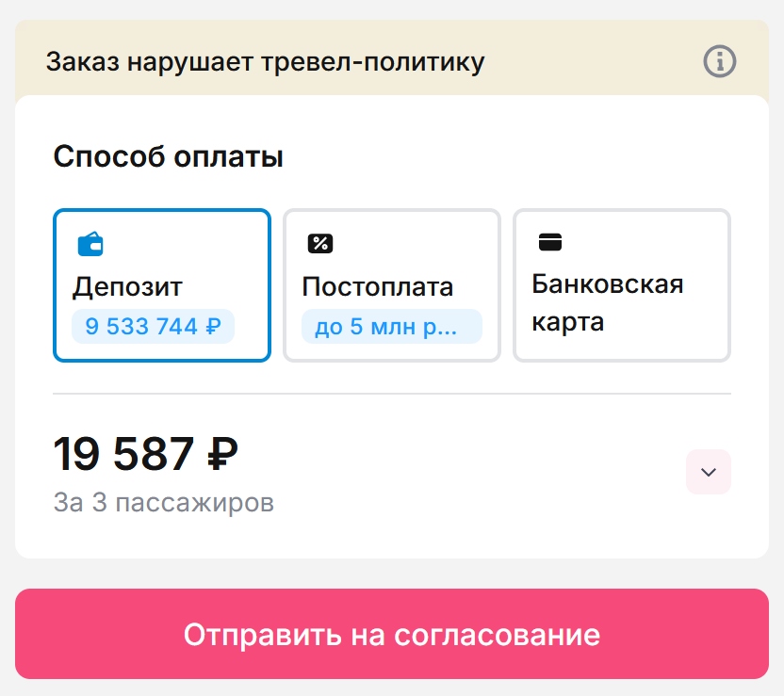Click the percent icon on Постоплата card
Screen dimensions: 784x696
320,244
